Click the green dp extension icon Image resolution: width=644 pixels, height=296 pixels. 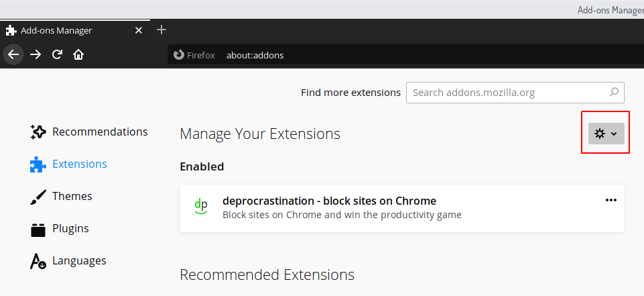point(200,207)
